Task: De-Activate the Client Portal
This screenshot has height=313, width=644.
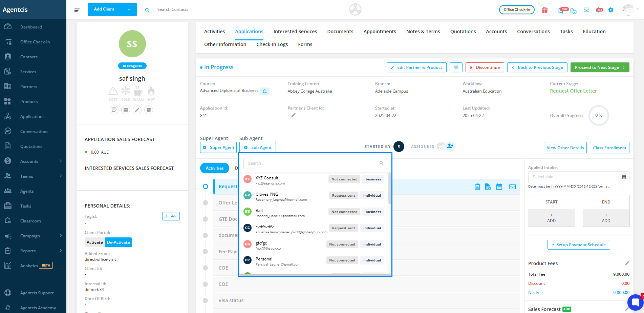Action: 119,242
